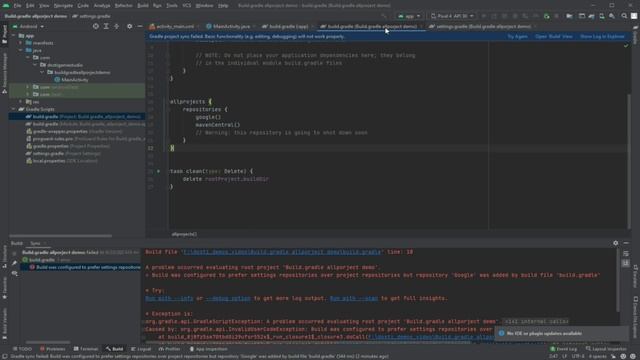The image size is (640, 360).
Task: Open the Profiler tool window
Action: pos(170,349)
